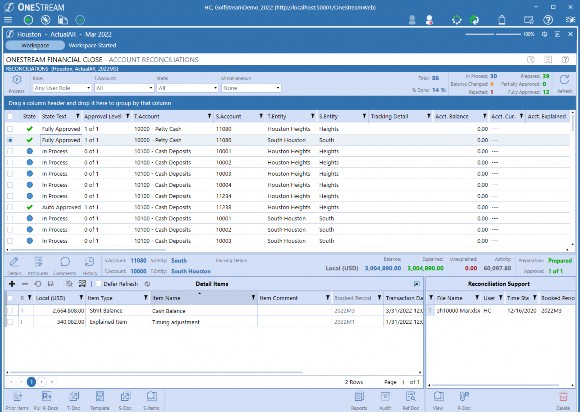This screenshot has height=412, width=580.
Task: Go to page 1 in Detail Items pager
Action: tap(31, 382)
